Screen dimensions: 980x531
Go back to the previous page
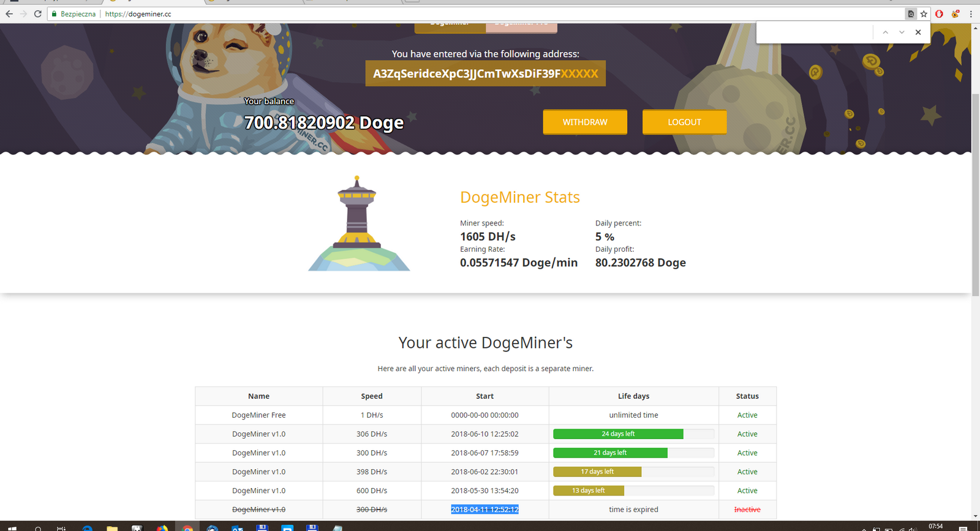(x=9, y=13)
